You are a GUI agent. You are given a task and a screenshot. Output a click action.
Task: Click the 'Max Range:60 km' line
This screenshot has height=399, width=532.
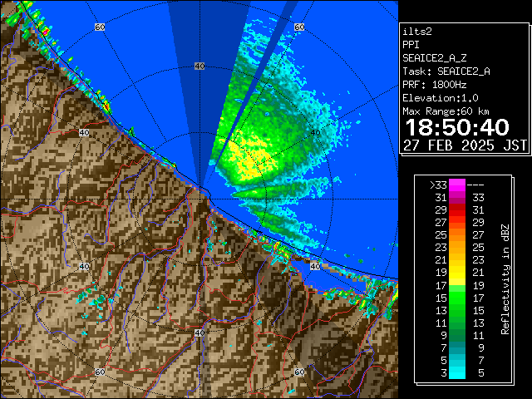[x=446, y=111]
